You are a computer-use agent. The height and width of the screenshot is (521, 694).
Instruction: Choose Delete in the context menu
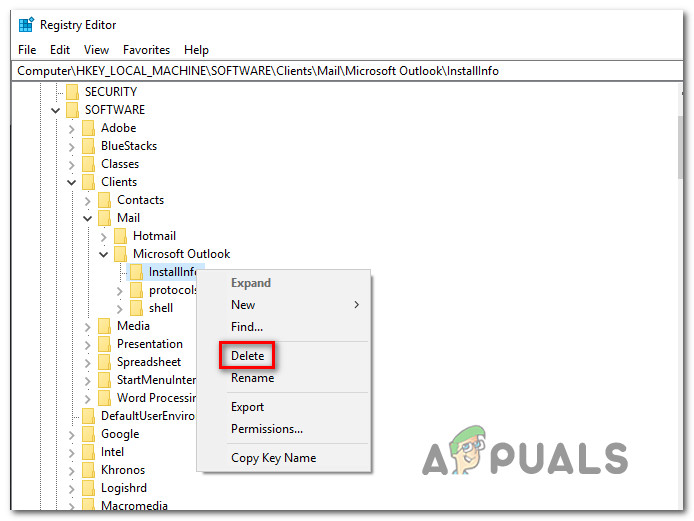(x=283, y=356)
